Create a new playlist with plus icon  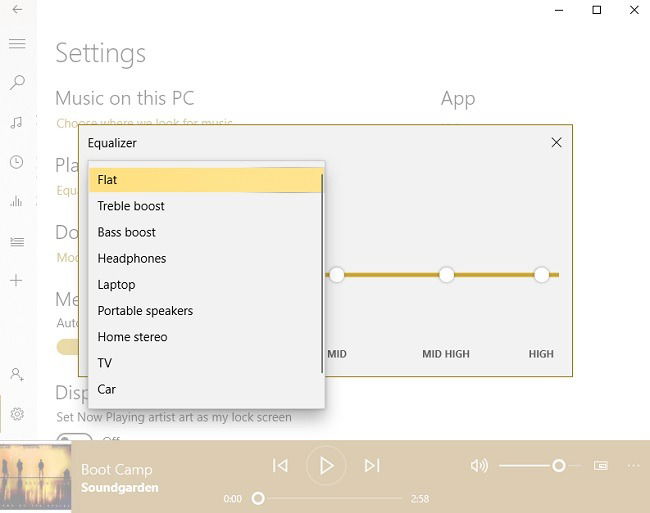16,281
